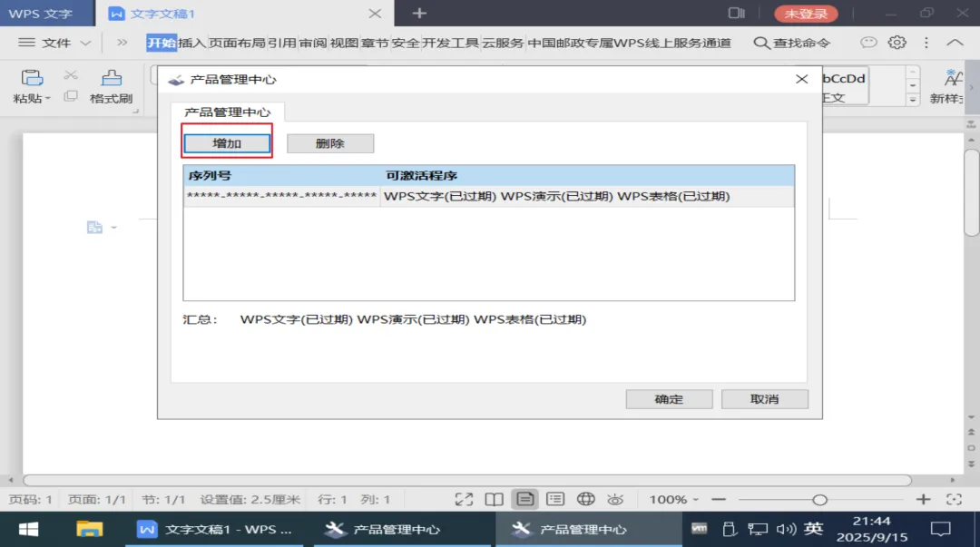Click the 粘贴 paste icon
The width and height of the screenshot is (980, 547).
[x=32, y=78]
